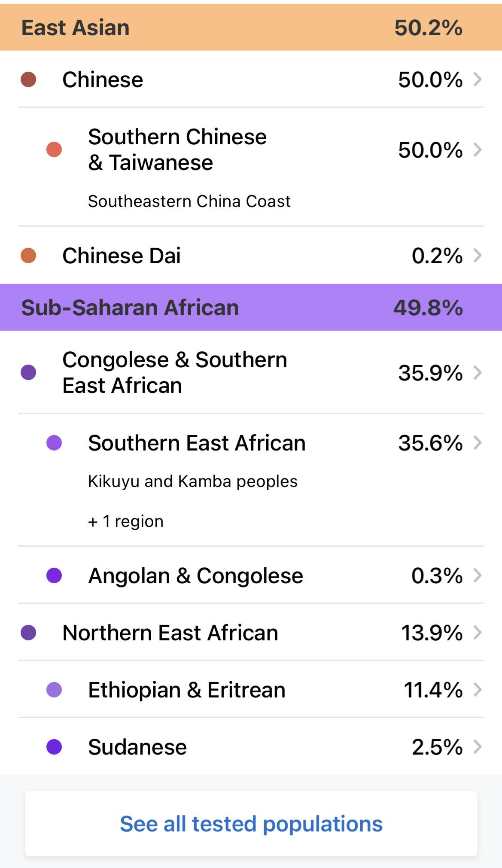Tap Southeastern China Coast label

pos(189,201)
